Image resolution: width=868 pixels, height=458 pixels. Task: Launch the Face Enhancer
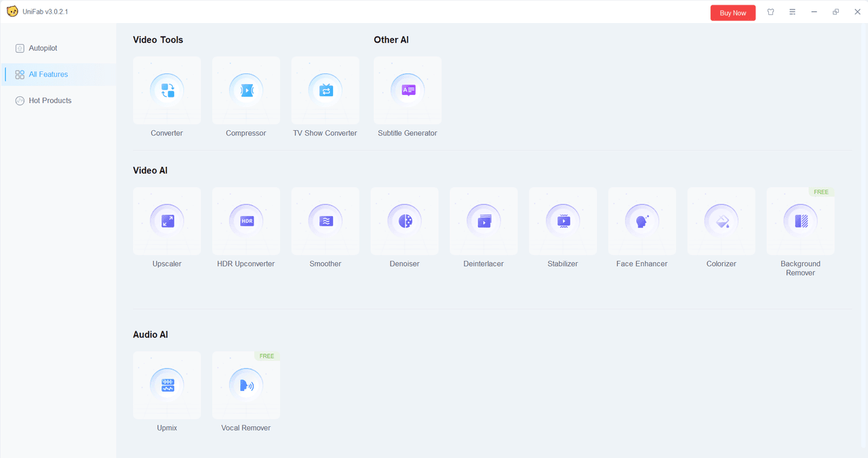coord(642,221)
